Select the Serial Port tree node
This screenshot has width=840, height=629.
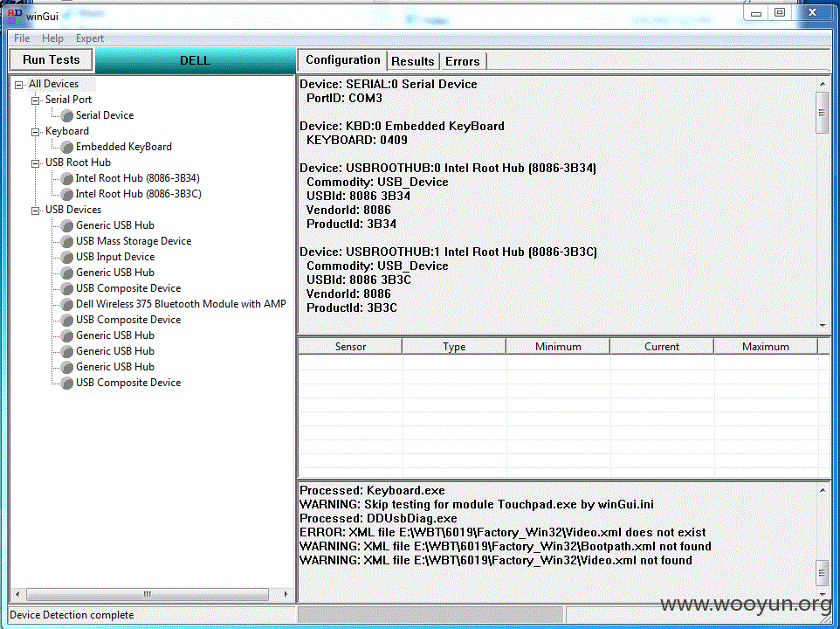pyautogui.click(x=69, y=100)
